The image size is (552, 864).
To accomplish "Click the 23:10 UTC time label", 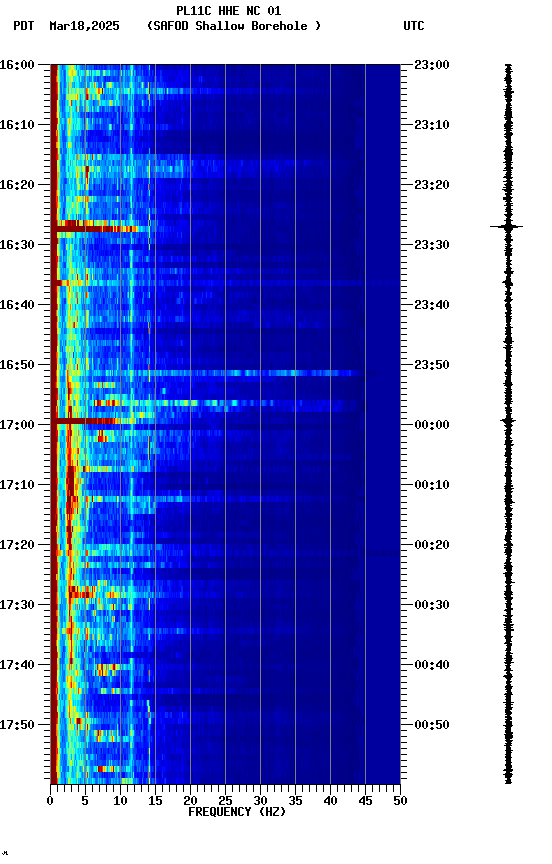I will 432,125.
